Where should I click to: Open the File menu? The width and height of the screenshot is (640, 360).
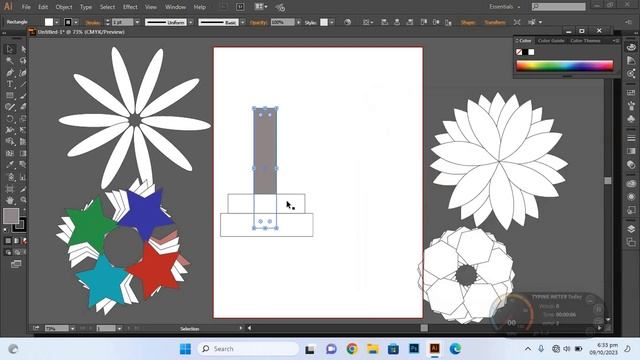tap(26, 7)
